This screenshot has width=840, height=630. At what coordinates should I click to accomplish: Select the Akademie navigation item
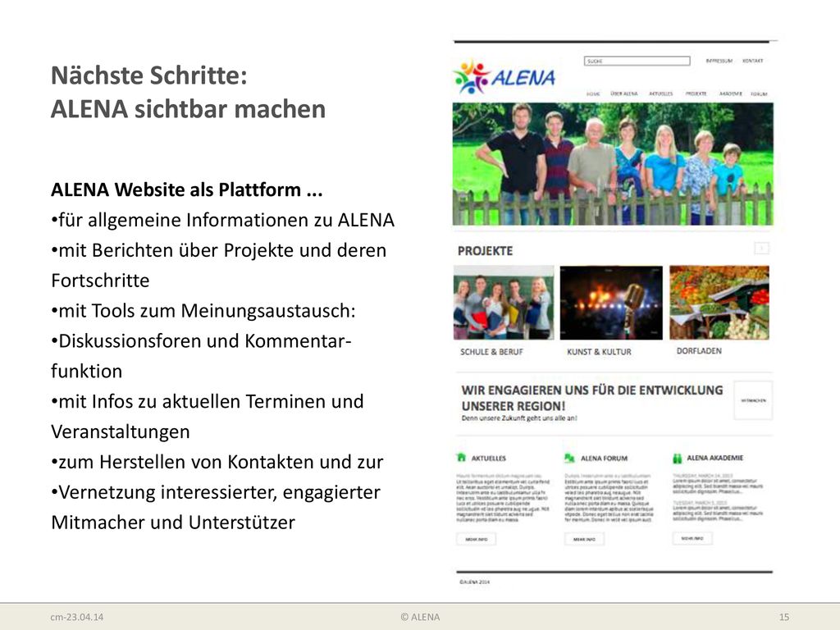point(730,94)
